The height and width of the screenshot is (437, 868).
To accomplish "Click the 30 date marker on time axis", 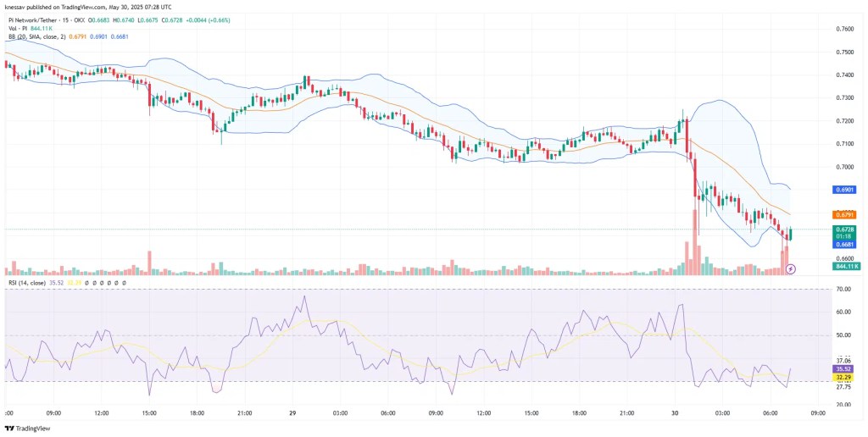I will [676, 413].
